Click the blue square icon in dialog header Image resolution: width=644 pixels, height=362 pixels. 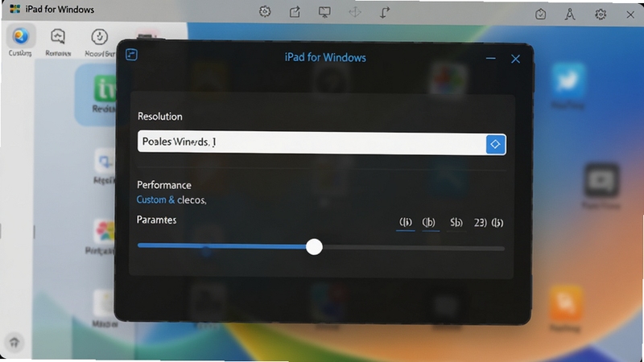tap(131, 54)
